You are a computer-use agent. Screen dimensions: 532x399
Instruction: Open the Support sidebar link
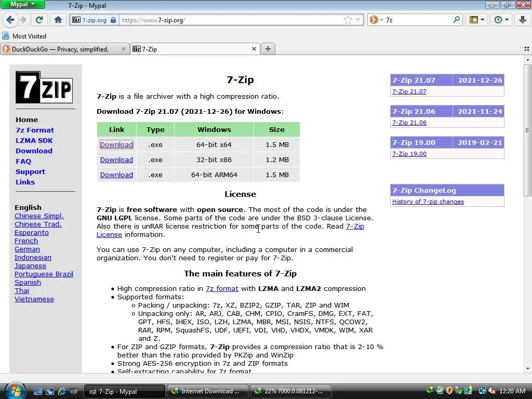click(x=30, y=171)
